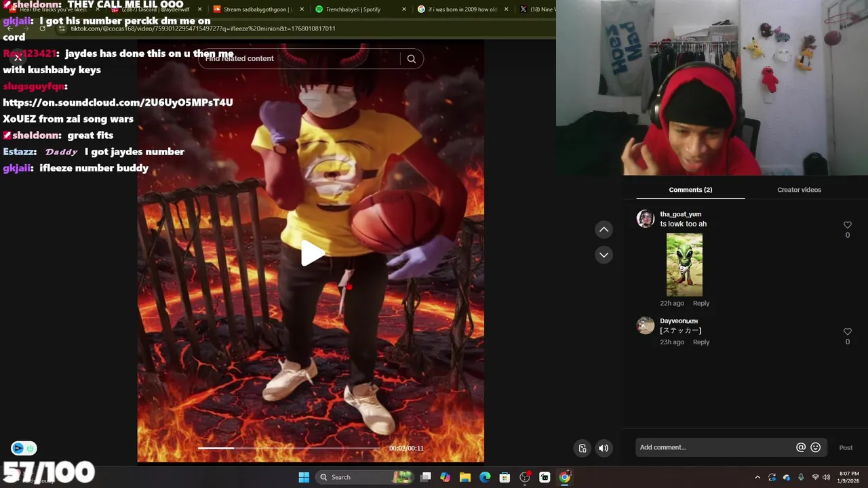Click the taskbar Search box
The width and height of the screenshot is (868, 488).
[x=363, y=477]
